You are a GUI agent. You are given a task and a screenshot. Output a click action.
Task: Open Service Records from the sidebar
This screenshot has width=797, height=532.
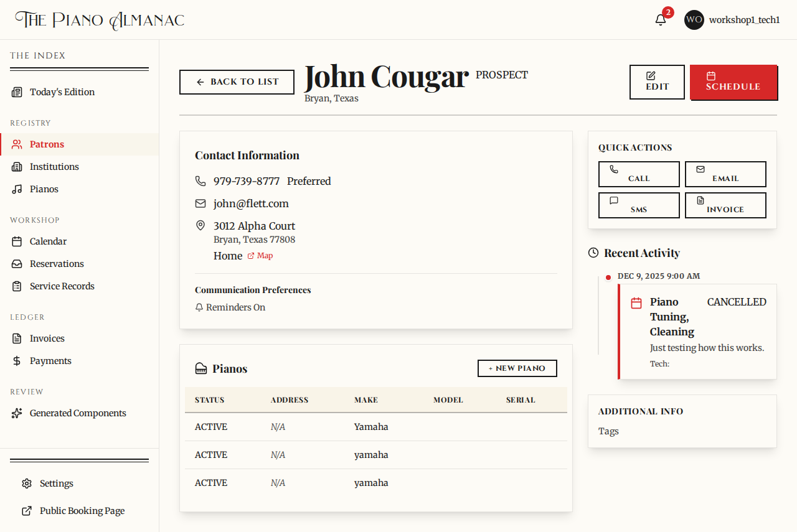click(61, 286)
